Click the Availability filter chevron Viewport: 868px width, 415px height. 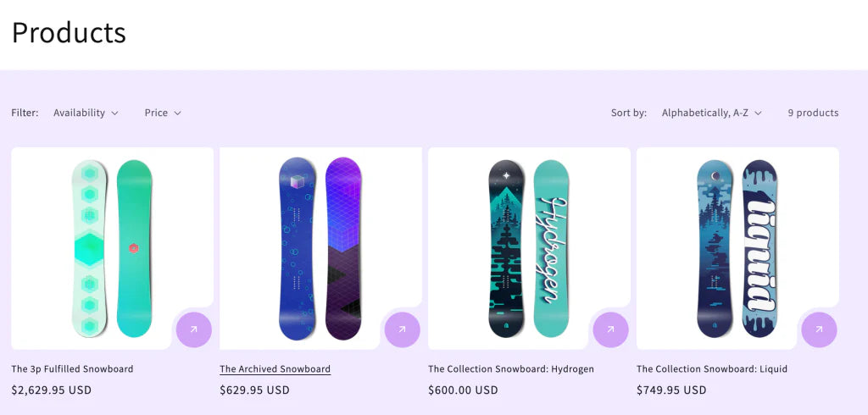click(x=115, y=113)
